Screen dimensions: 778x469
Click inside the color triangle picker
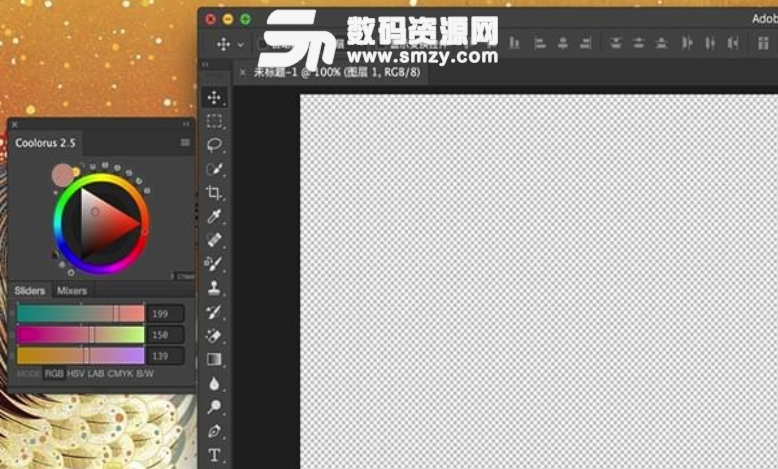[x=106, y=223]
